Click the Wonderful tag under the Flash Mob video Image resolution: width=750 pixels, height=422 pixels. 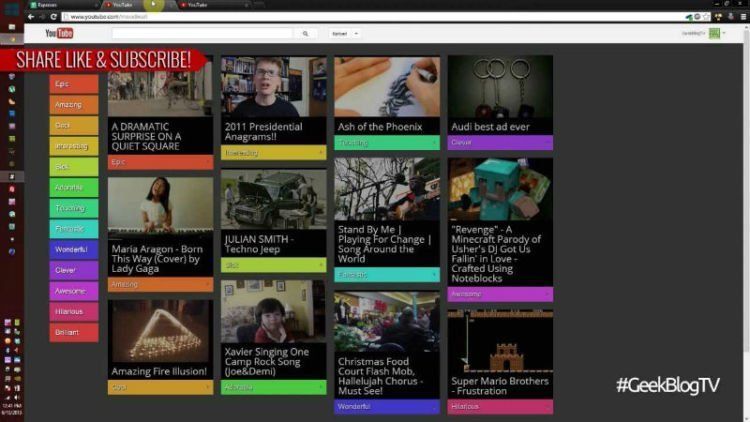point(387,406)
